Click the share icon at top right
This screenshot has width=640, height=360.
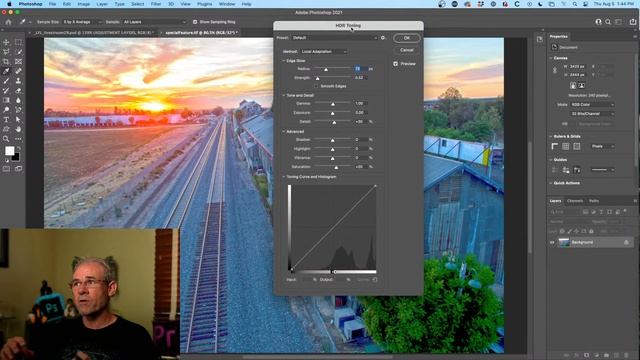633,22
